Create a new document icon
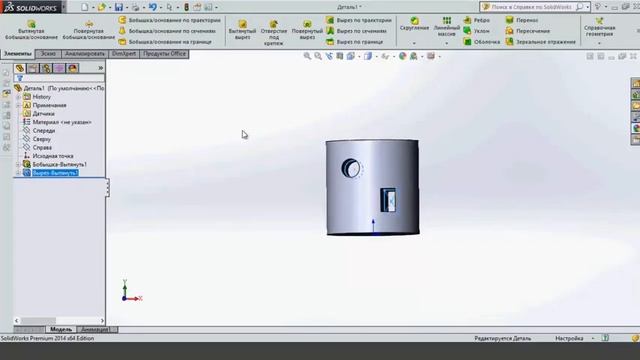This screenshot has width=640, height=360. coord(84,7)
